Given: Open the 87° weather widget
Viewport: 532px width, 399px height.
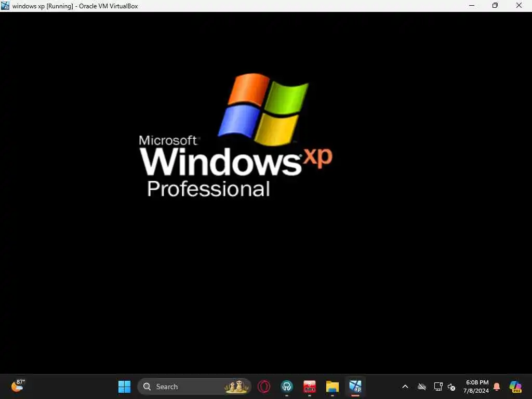Looking at the screenshot, I should pos(18,386).
